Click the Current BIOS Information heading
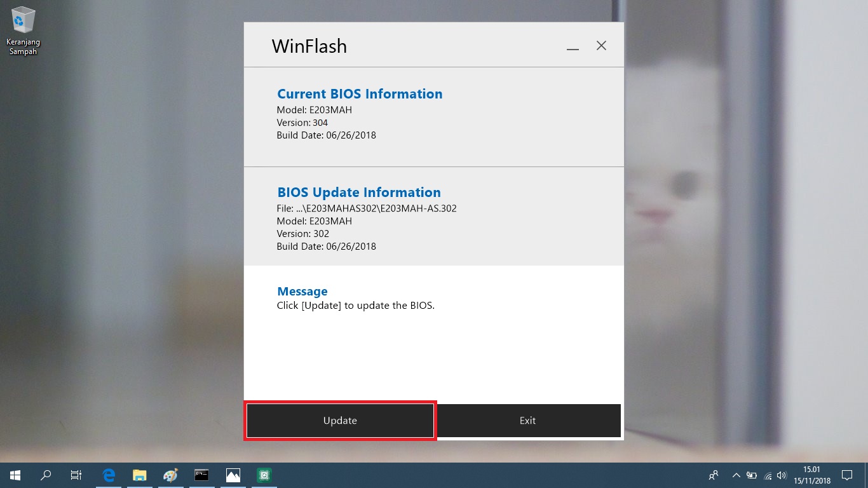 coord(360,94)
